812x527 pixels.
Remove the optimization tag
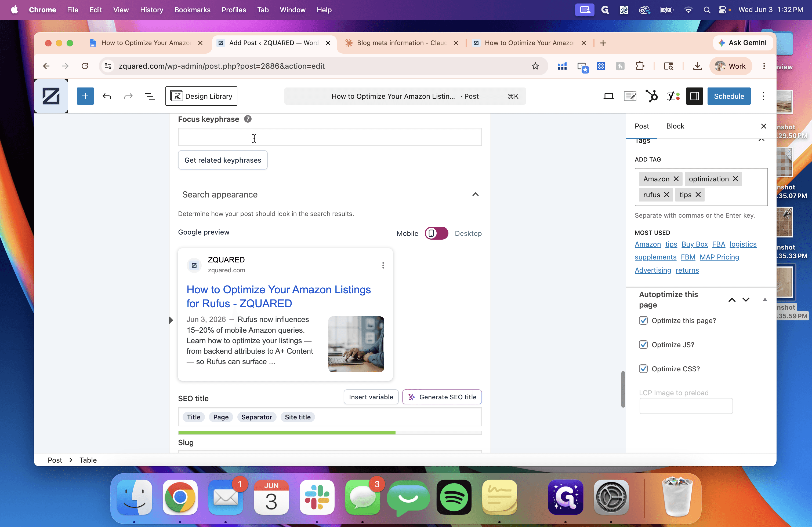(735, 179)
